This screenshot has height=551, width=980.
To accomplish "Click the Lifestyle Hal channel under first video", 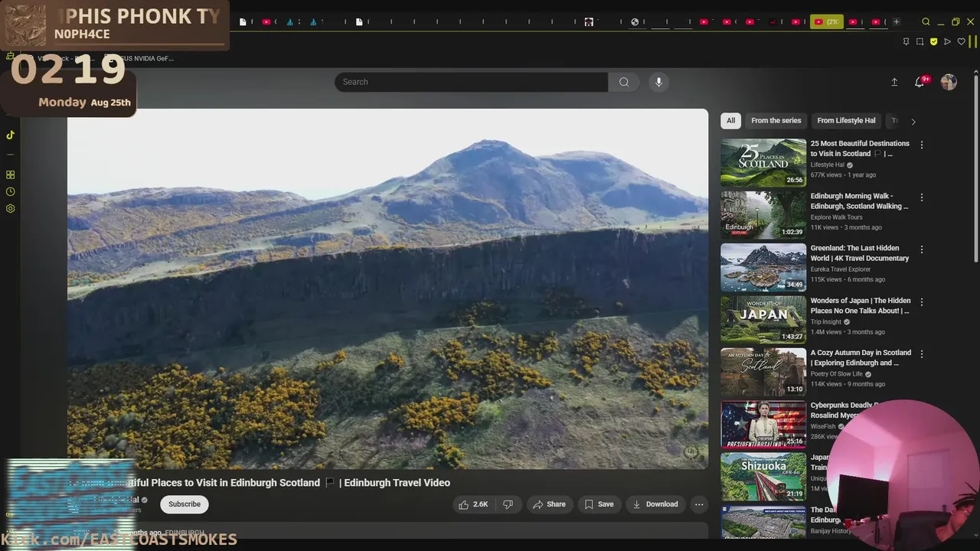I will (x=828, y=165).
